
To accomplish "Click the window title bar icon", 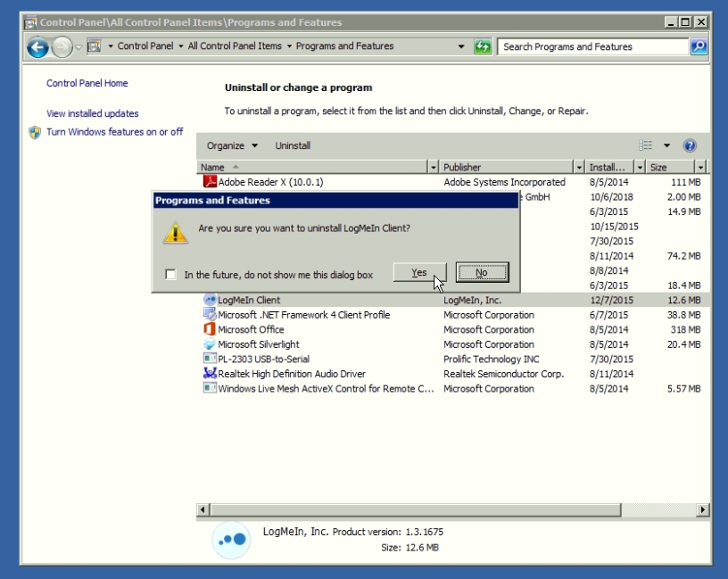I will point(30,22).
